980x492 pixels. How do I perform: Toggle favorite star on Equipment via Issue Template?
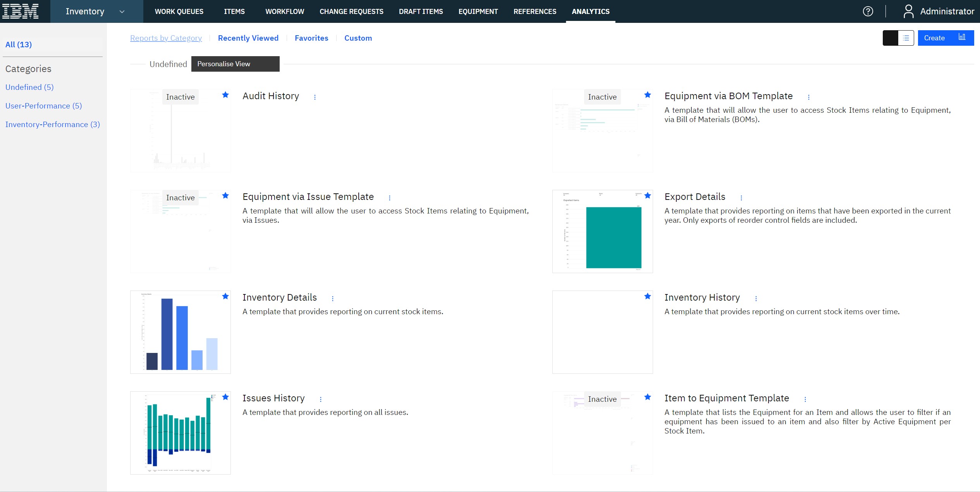coord(225,196)
